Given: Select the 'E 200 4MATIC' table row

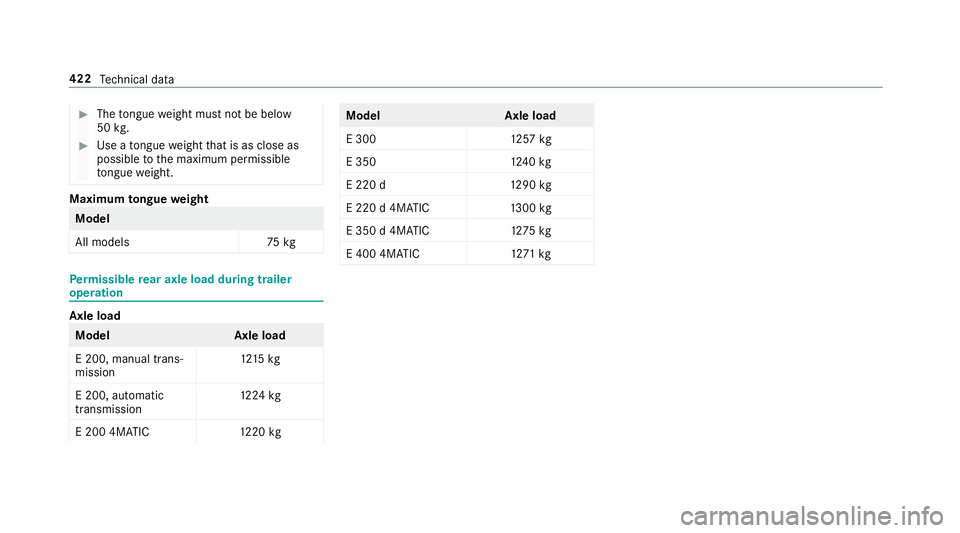Looking at the screenshot, I should click(x=196, y=431).
